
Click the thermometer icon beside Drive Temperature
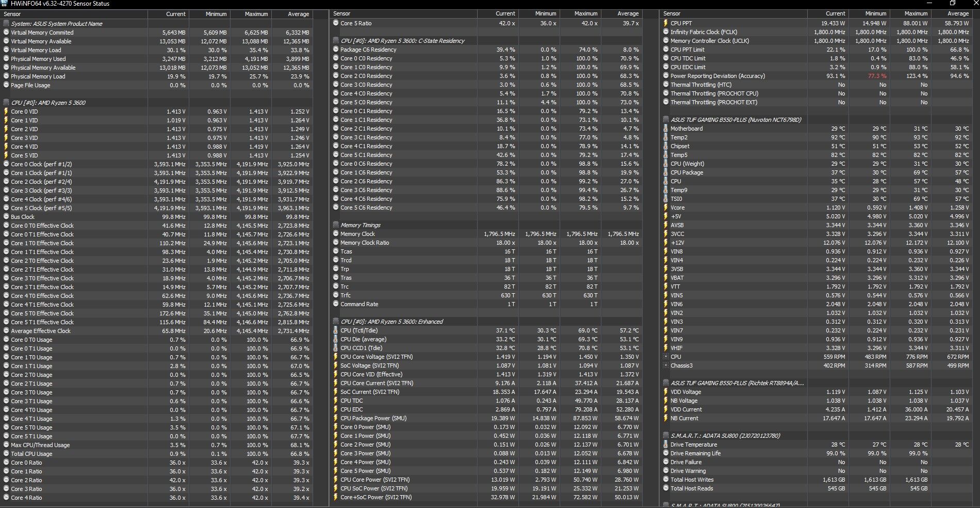point(666,444)
